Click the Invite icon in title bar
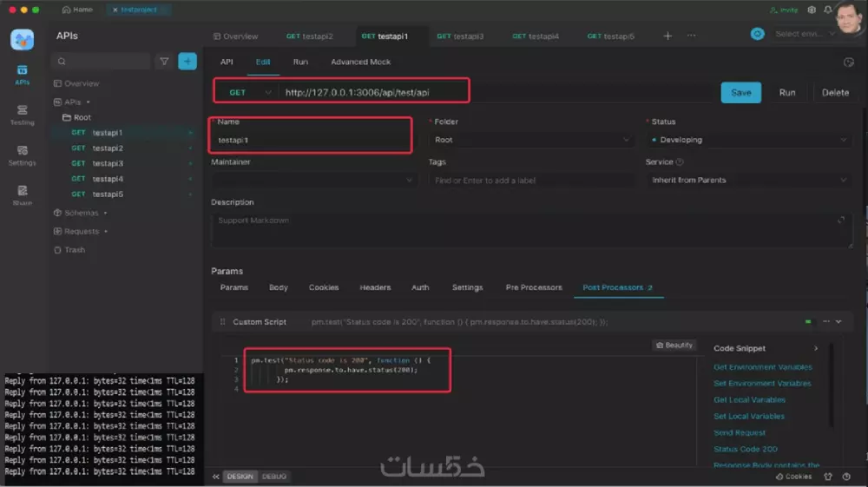 (x=785, y=10)
